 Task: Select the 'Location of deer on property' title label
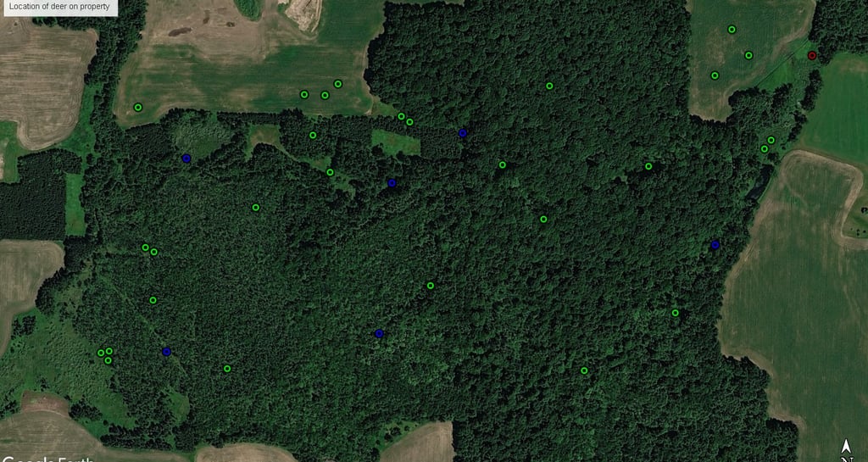pyautogui.click(x=60, y=7)
